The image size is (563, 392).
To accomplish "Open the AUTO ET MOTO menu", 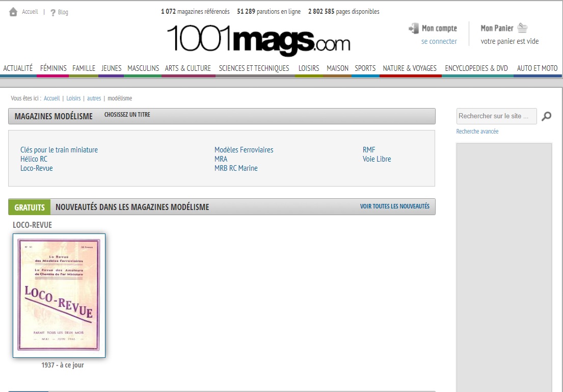I will pyautogui.click(x=537, y=68).
